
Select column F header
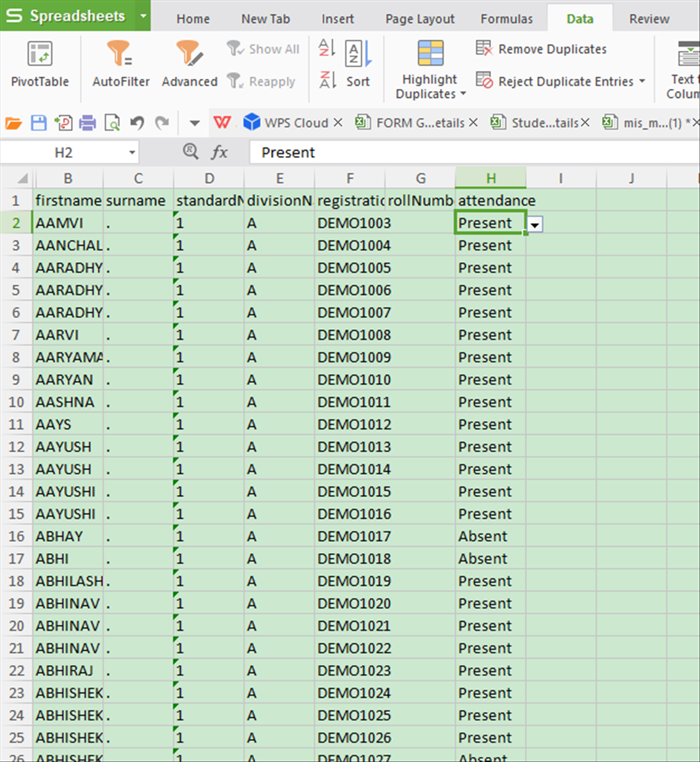(350, 178)
